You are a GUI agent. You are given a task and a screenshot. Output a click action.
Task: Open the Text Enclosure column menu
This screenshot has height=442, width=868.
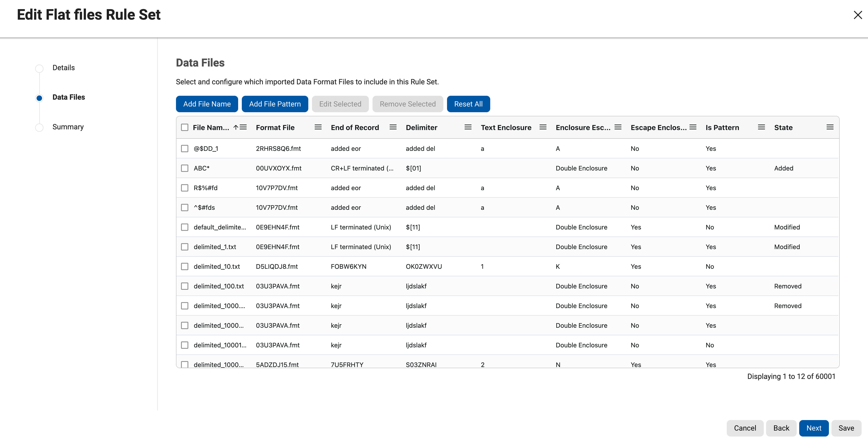tap(543, 127)
